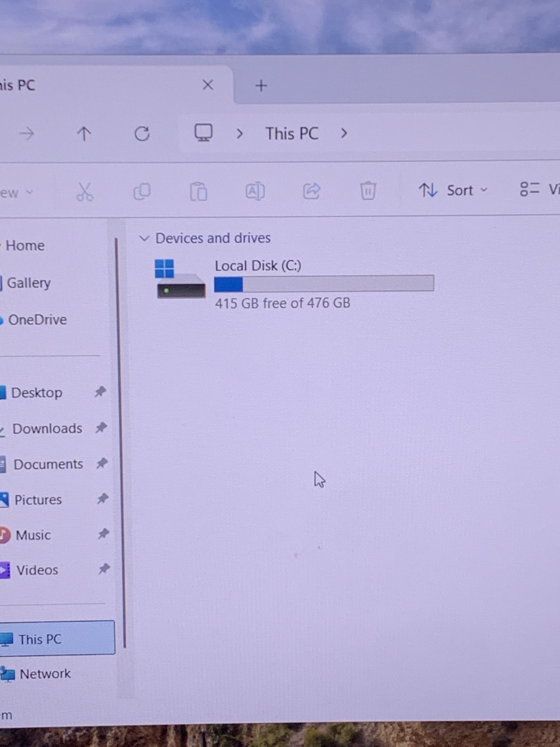Click pin icon beside Documents
Image resolution: width=560 pixels, height=747 pixels.
102,463
